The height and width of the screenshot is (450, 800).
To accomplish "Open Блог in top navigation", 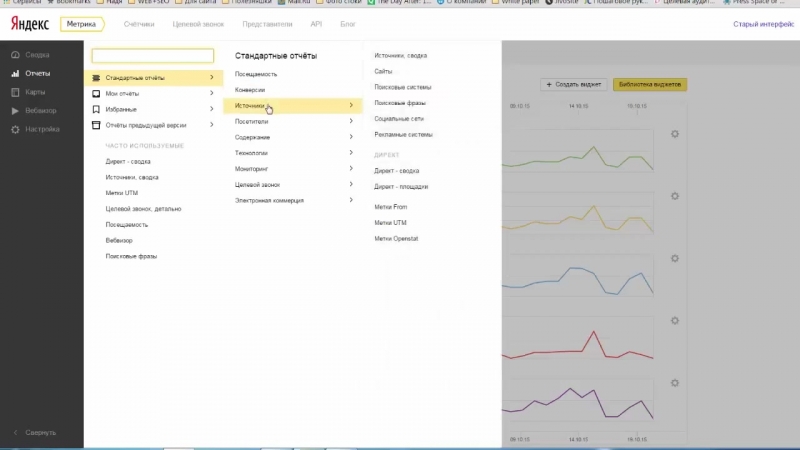I will 348,24.
